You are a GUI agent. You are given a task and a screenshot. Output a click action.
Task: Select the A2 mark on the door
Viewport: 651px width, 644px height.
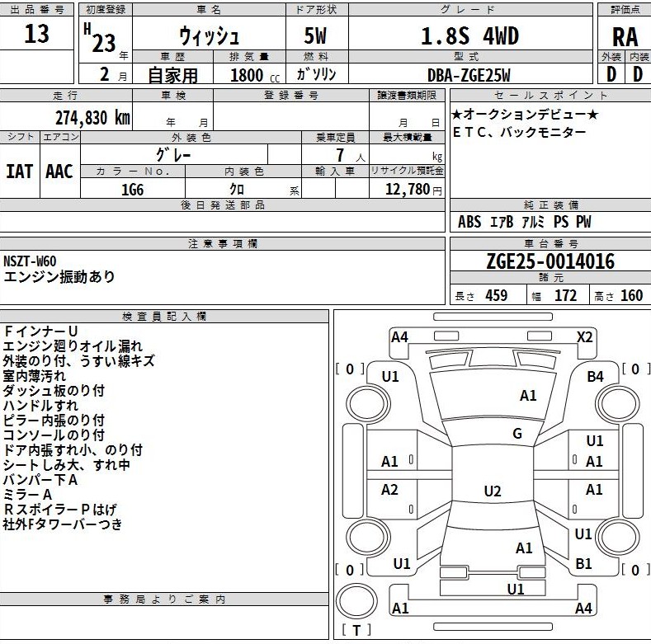coord(389,490)
